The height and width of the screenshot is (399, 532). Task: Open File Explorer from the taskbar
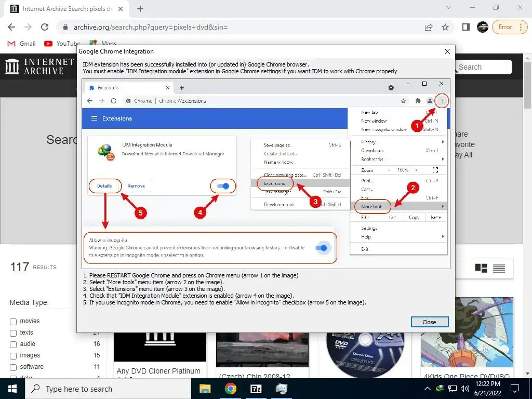click(205, 389)
